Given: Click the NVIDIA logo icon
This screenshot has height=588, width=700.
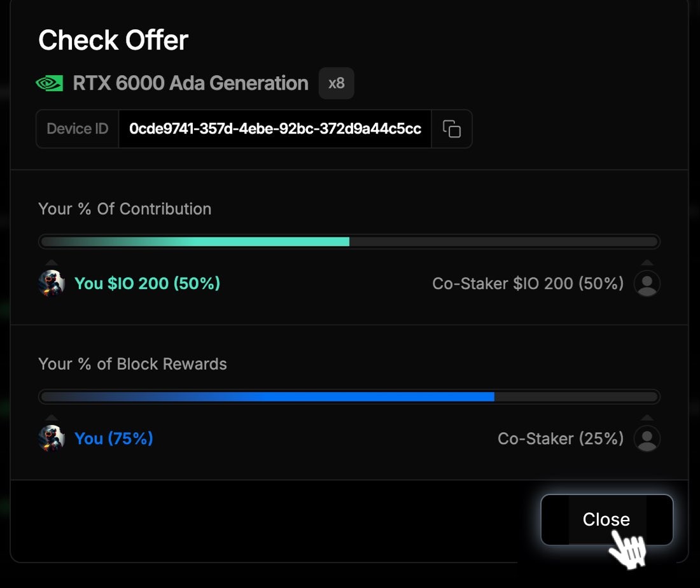Looking at the screenshot, I should click(50, 83).
